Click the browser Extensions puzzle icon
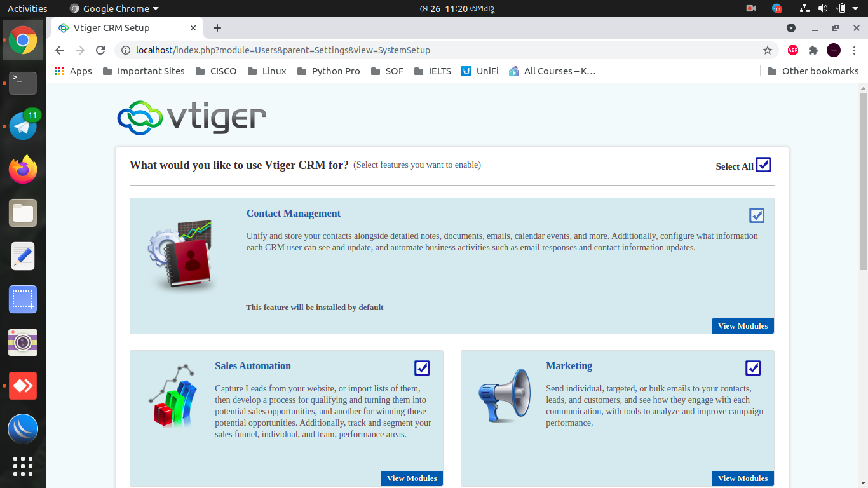The height and width of the screenshot is (488, 868). click(x=813, y=50)
